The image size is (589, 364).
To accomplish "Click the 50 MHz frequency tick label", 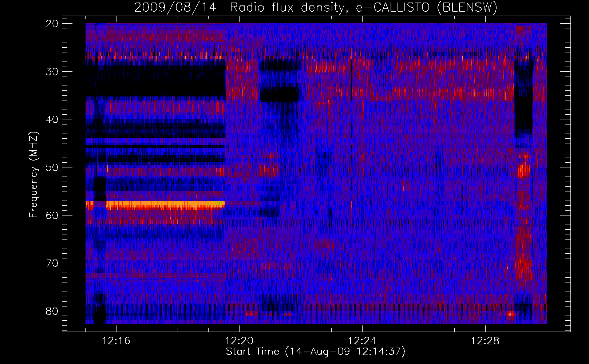I will (x=52, y=167).
